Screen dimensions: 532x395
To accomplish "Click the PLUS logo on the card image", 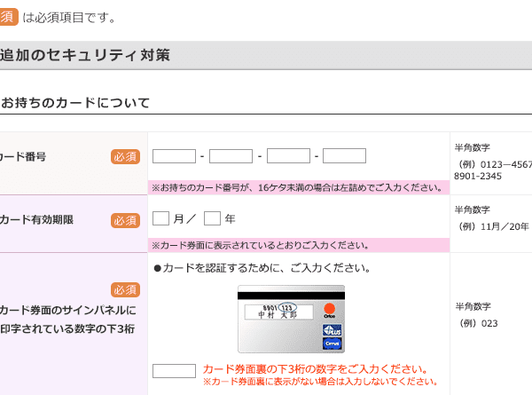I will click(x=332, y=330).
